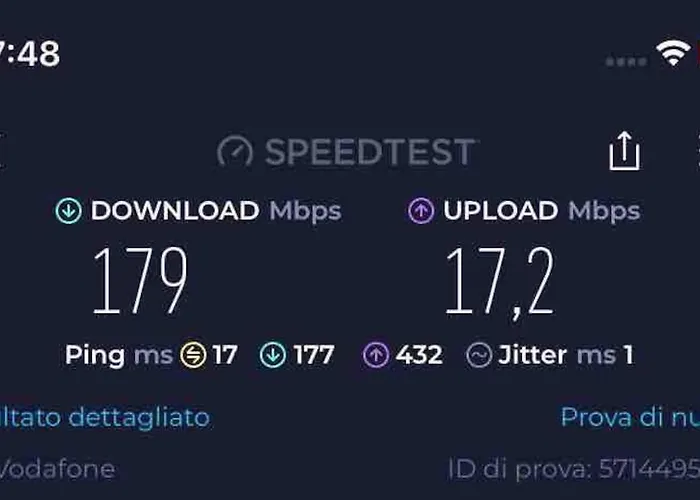Click the Speedtest gauge logo icon
The width and height of the screenshot is (700, 500).
click(235, 152)
